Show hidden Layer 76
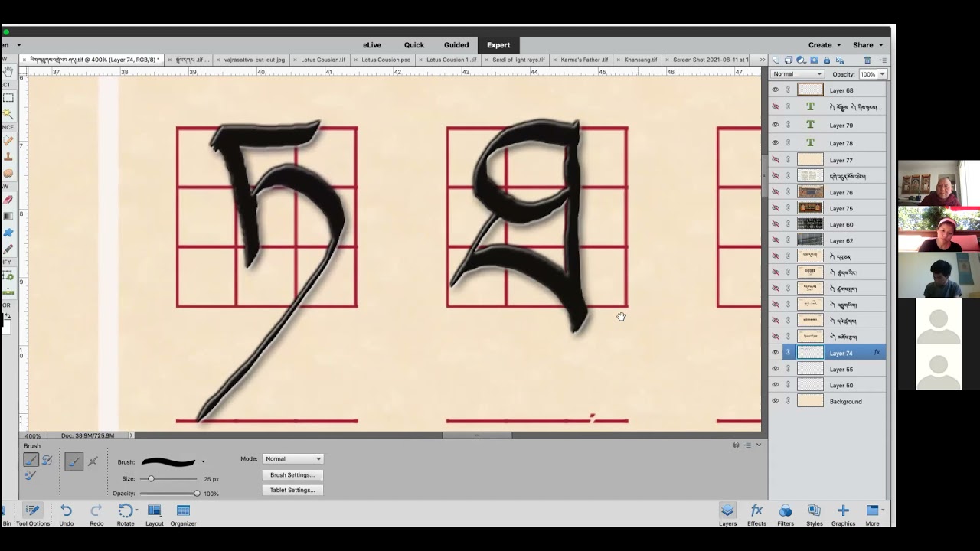The height and width of the screenshot is (551, 980). click(x=775, y=192)
